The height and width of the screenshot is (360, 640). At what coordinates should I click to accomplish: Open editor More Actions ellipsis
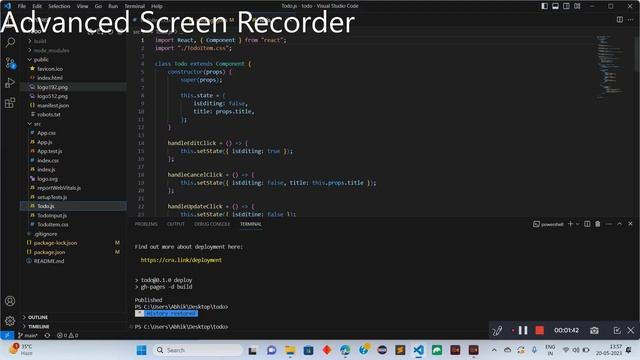click(631, 20)
